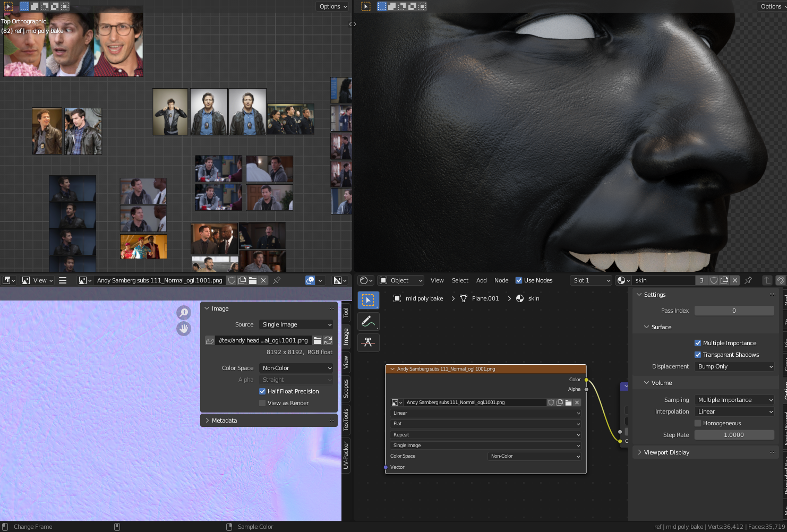This screenshot has height=532, width=787.
Task: Open the image editor Scopes sidebar tab
Action: pos(346,388)
